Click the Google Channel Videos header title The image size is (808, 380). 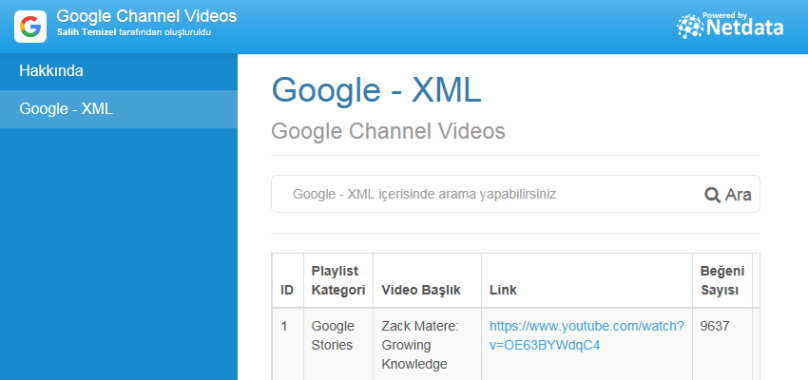(146, 16)
